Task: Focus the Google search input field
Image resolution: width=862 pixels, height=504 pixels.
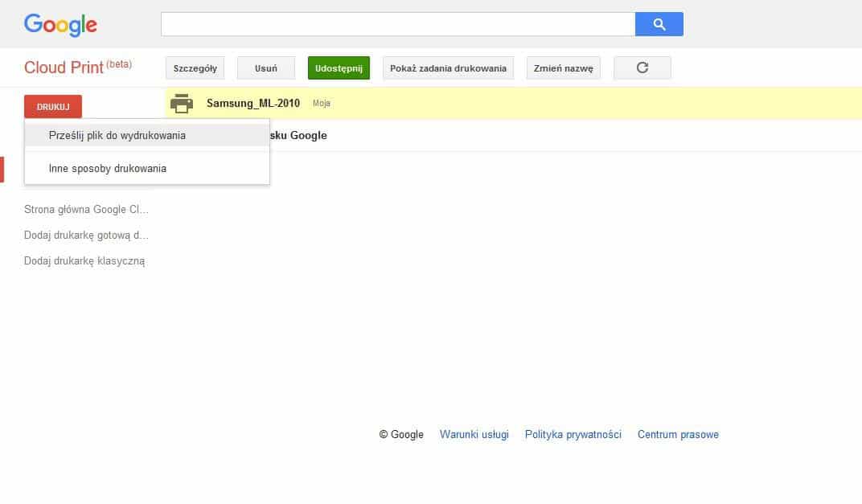Action: pyautogui.click(x=398, y=24)
